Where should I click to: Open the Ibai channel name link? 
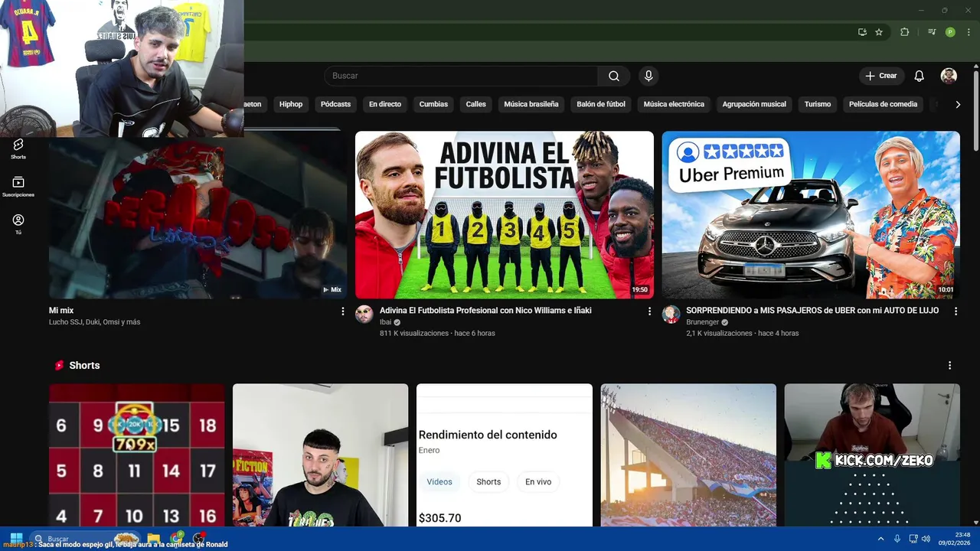pyautogui.click(x=385, y=322)
